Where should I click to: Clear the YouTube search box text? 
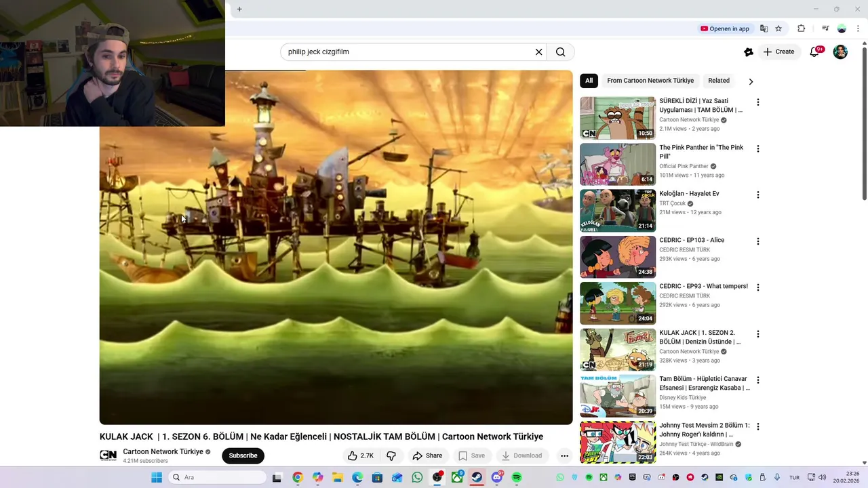pyautogui.click(x=539, y=52)
